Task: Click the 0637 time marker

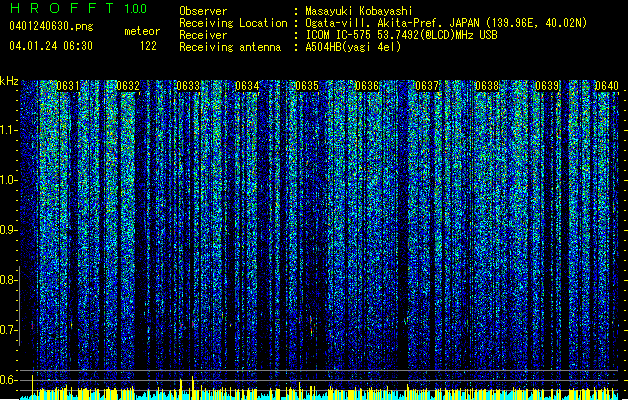Action: coord(427,86)
